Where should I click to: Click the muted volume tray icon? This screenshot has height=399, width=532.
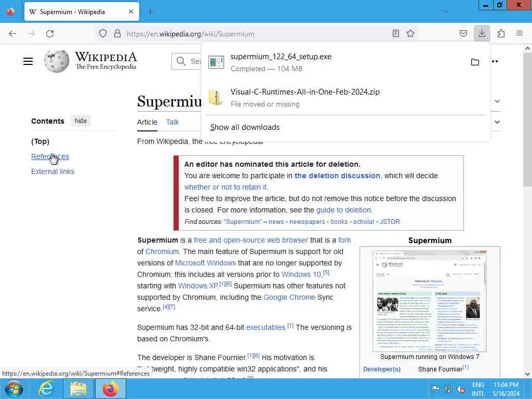pos(461,389)
